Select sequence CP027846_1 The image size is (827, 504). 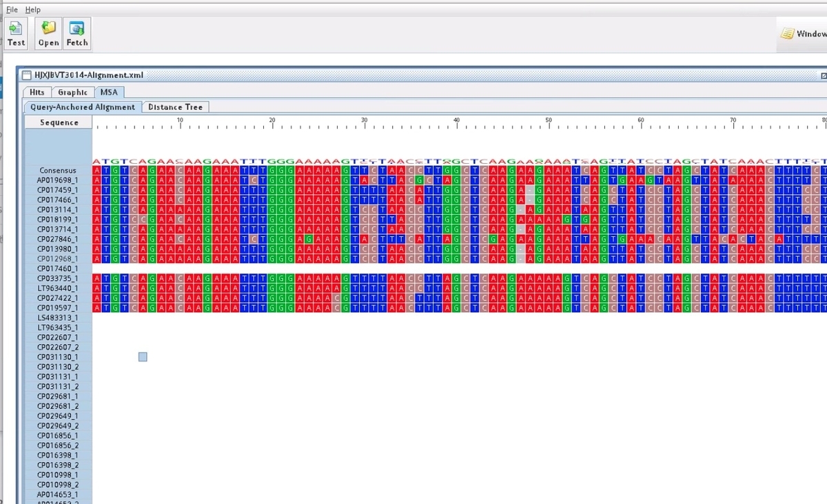click(x=58, y=239)
